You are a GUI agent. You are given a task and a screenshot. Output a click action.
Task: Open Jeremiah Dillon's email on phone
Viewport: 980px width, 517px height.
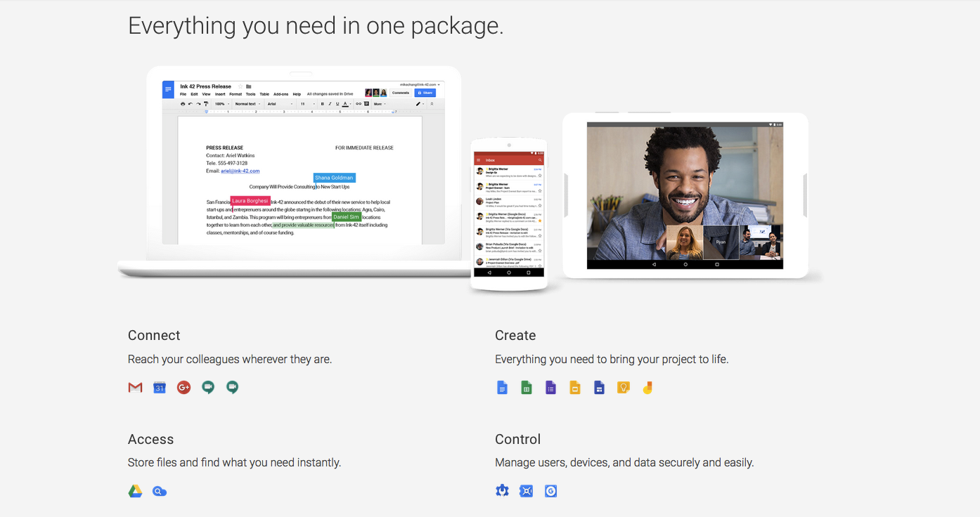(x=509, y=261)
